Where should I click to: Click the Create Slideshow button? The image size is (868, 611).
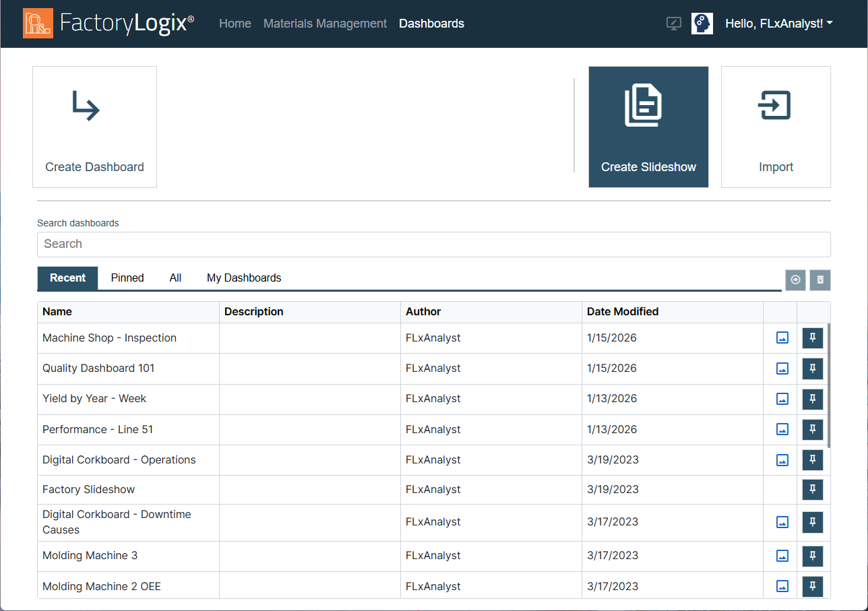pos(648,127)
